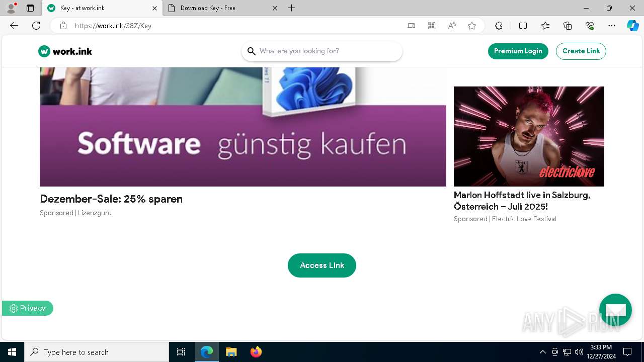This screenshot has width=644, height=362.
Task: Click the search magnifier icon
Action: click(252, 51)
